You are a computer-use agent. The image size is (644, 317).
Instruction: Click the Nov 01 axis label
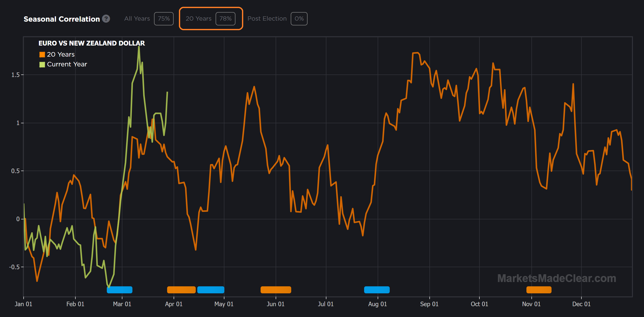531,304
